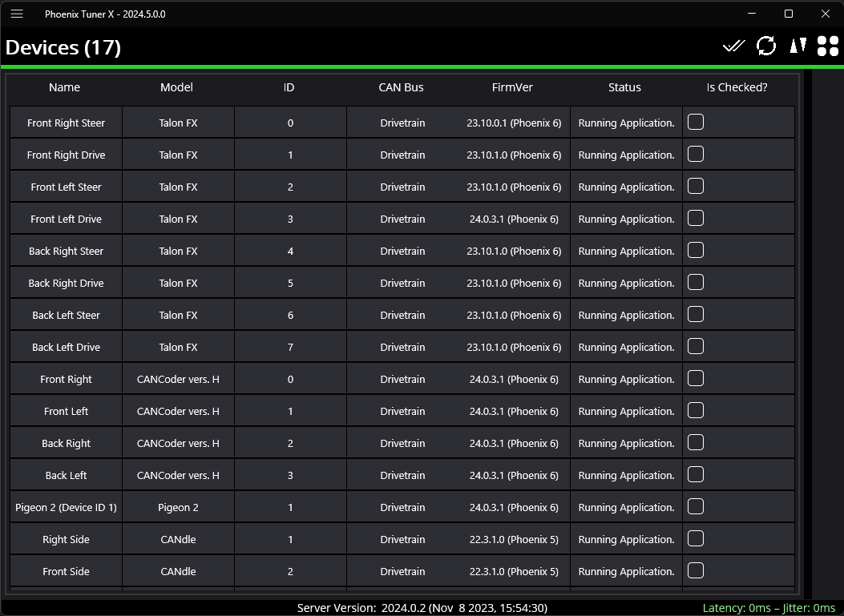Check the Front Left CANCoder checkbox
The width and height of the screenshot is (844, 616).
pos(696,410)
